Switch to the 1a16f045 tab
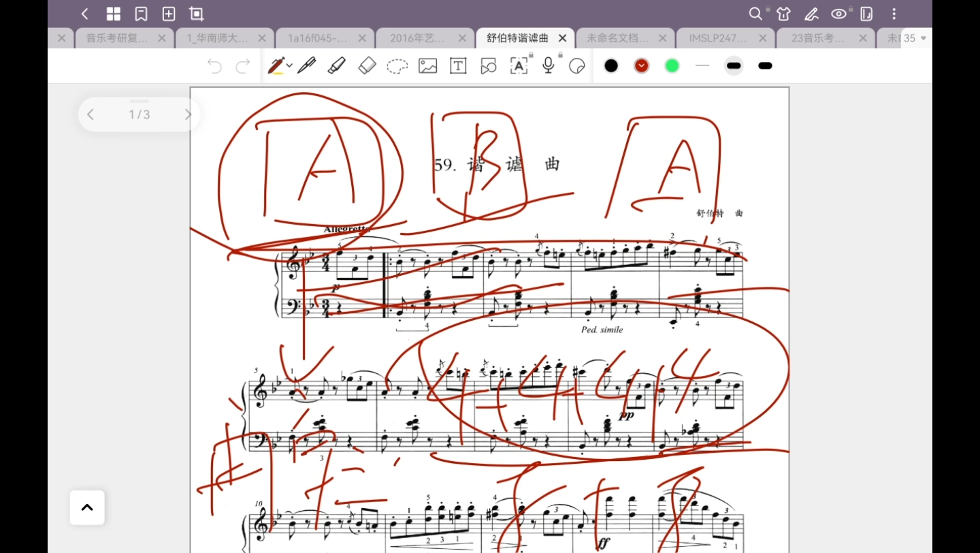 (x=317, y=38)
